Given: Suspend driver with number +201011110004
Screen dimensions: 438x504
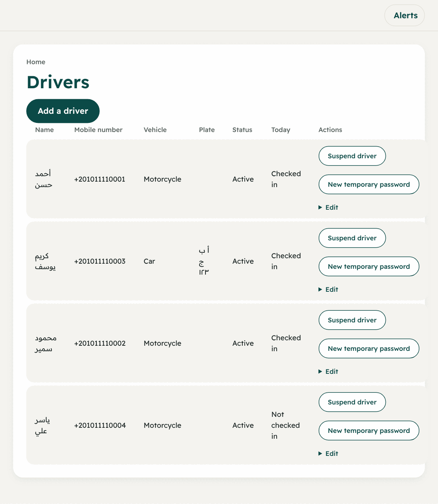Looking at the screenshot, I should coord(352,402).
